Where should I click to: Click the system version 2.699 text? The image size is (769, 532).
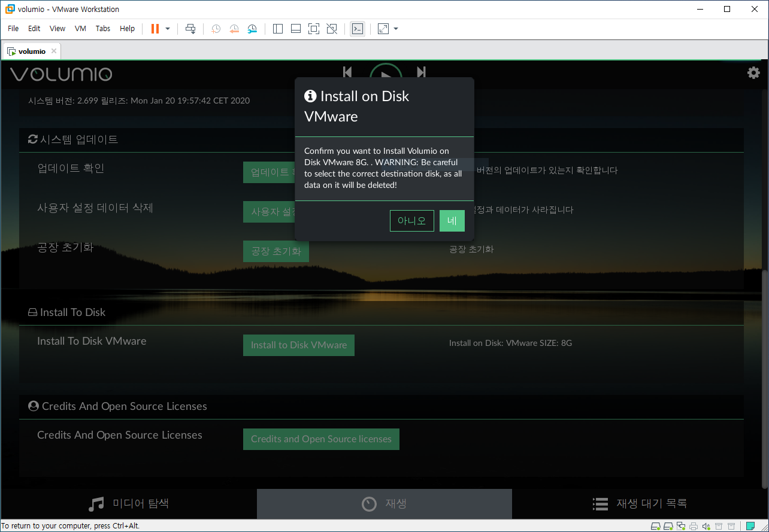point(139,101)
